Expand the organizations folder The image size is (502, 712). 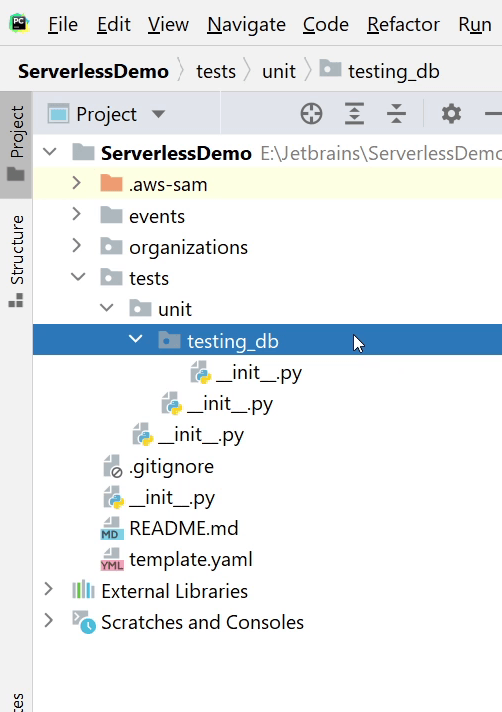(x=77, y=245)
